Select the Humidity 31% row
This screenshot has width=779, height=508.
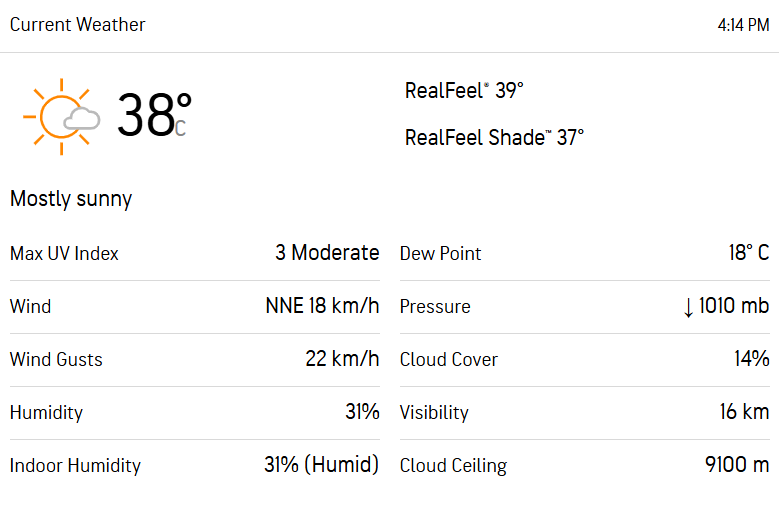point(194,413)
